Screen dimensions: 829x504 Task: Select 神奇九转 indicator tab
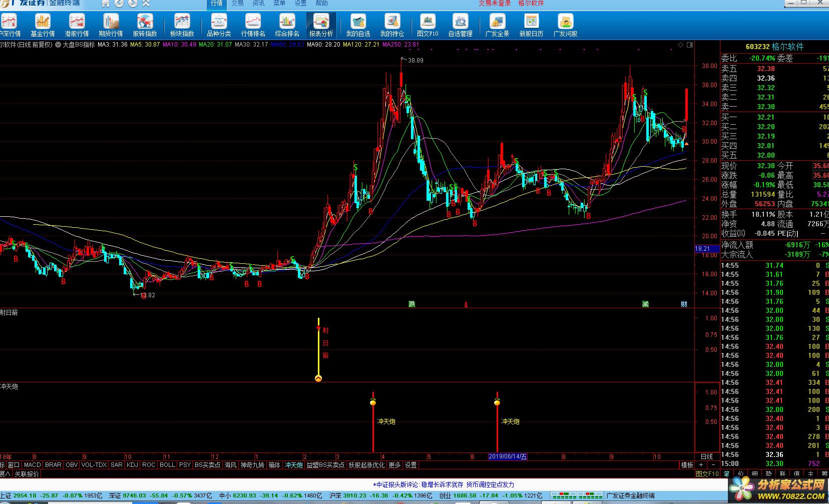[x=252, y=465]
